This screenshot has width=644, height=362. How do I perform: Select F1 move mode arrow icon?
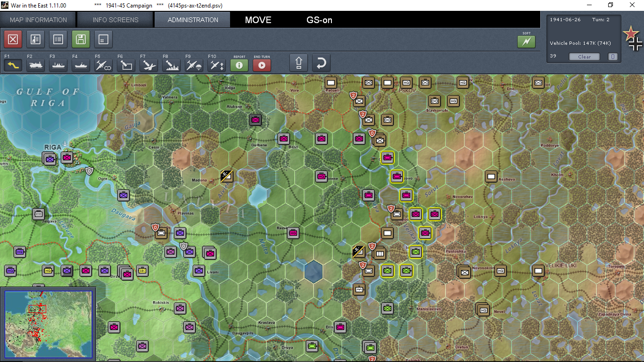pyautogui.click(x=13, y=65)
